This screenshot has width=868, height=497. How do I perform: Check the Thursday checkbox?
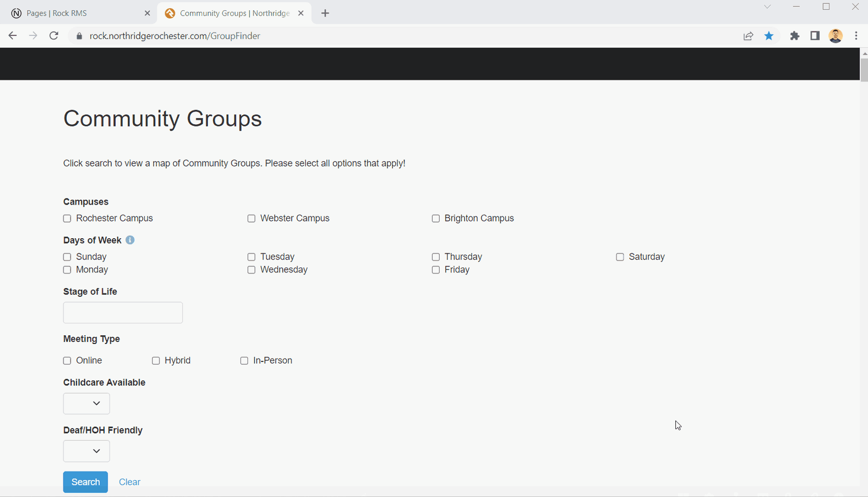tap(435, 257)
